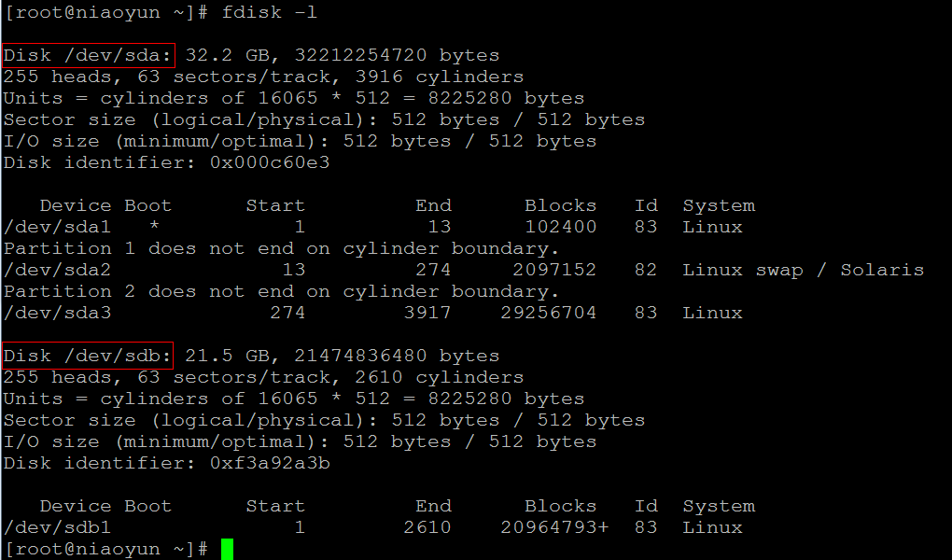Viewport: 952px width, 560px height.
Task: Click 'Partition 2 does not end' warning line
Action: pyautogui.click(x=281, y=291)
